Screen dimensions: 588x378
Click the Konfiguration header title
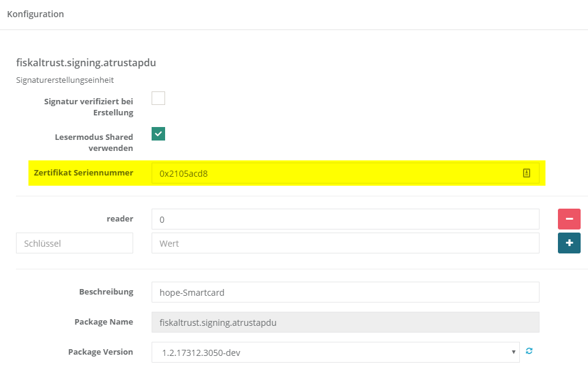[x=36, y=14]
